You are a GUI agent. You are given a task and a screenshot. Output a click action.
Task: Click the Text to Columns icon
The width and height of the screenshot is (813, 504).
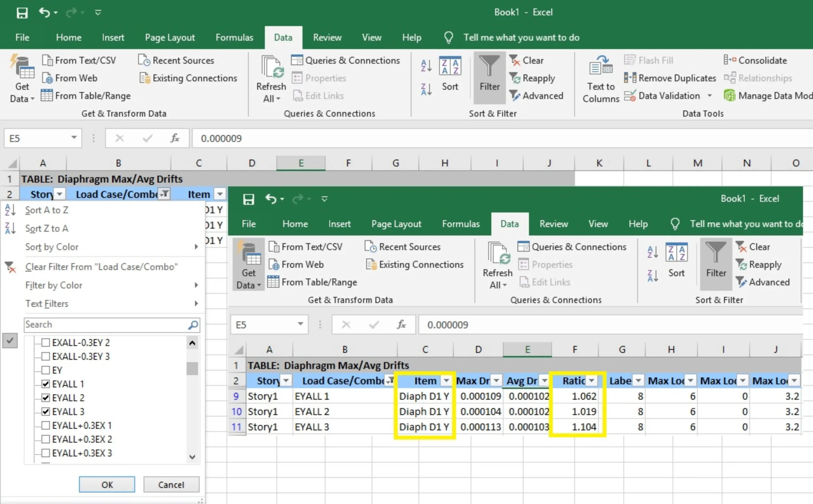pyautogui.click(x=601, y=66)
